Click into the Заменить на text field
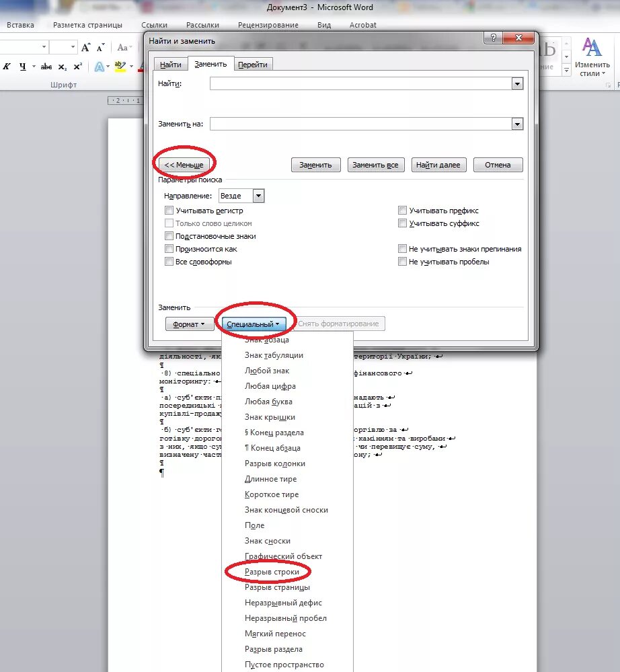This screenshot has width=620, height=672. tap(361, 124)
